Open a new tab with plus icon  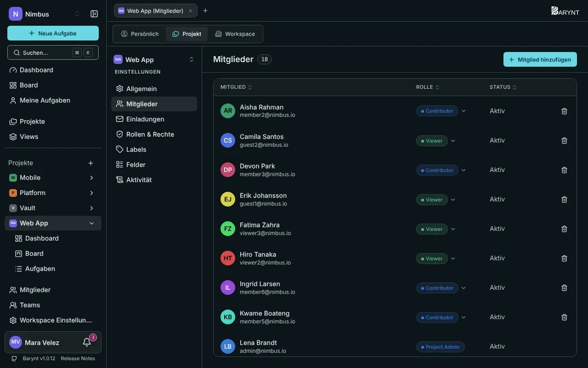205,11
